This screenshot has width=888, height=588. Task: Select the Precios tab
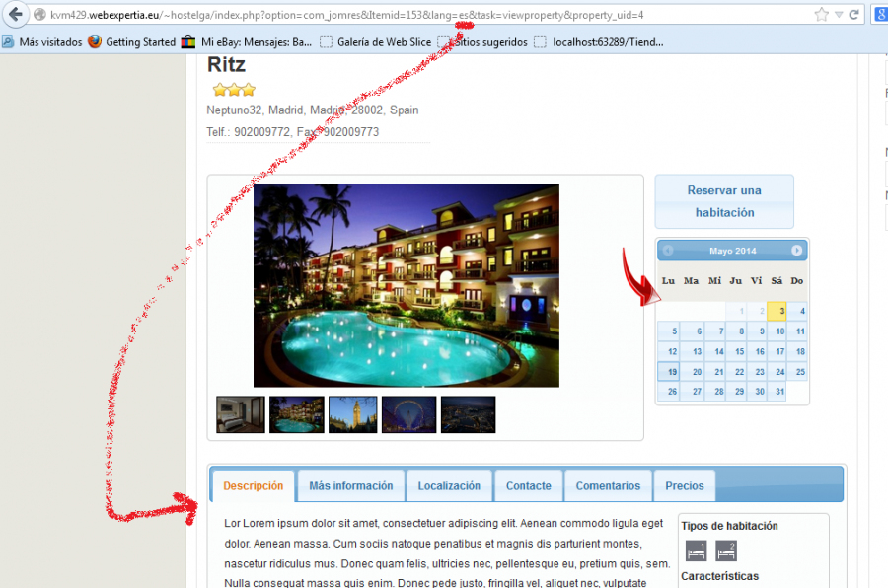point(685,486)
